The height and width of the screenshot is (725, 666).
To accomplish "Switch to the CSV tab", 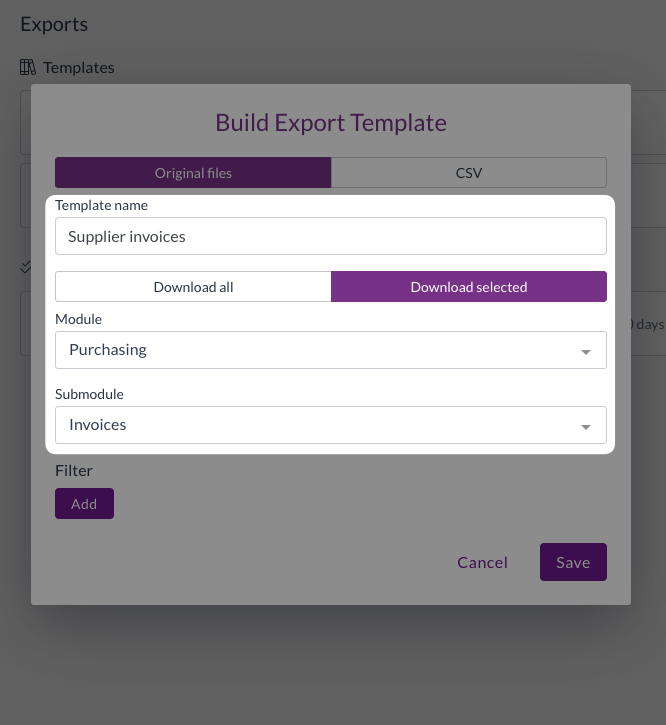I will [468, 173].
